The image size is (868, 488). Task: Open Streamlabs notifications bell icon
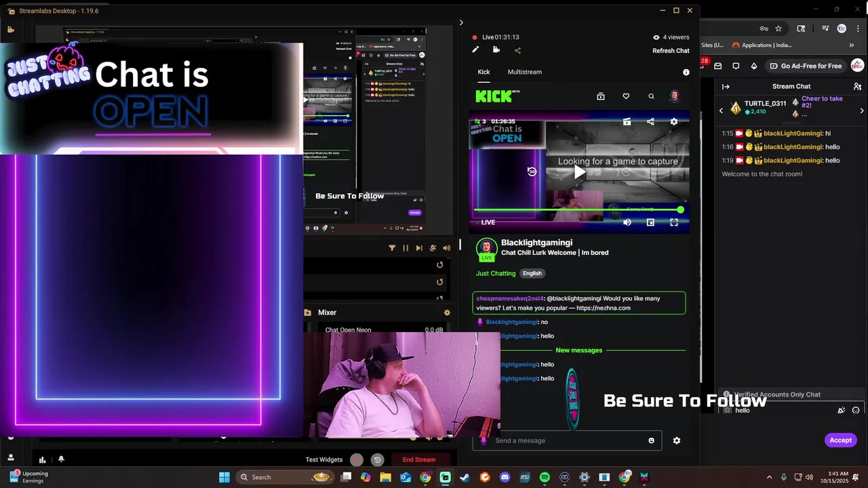(x=61, y=460)
